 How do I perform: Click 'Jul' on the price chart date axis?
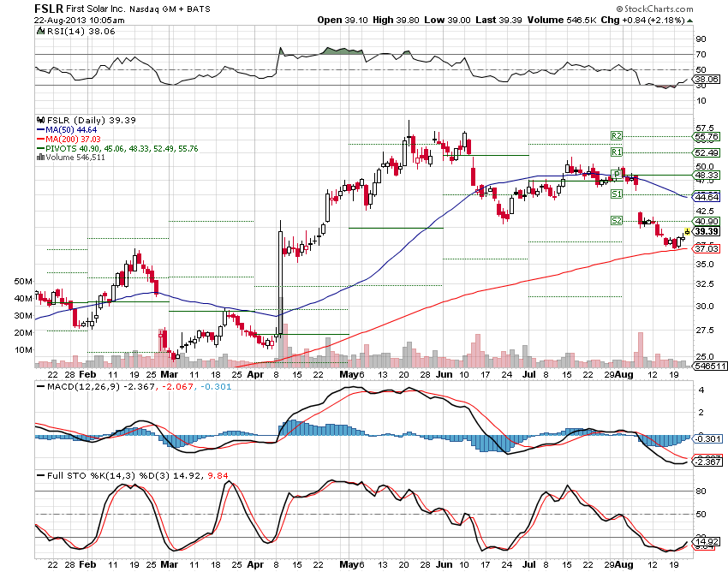(528, 375)
